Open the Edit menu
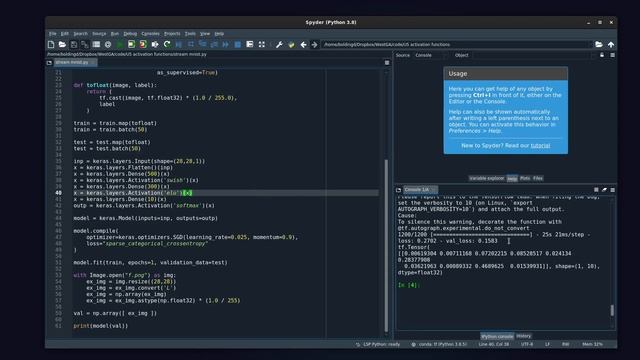 65,33
